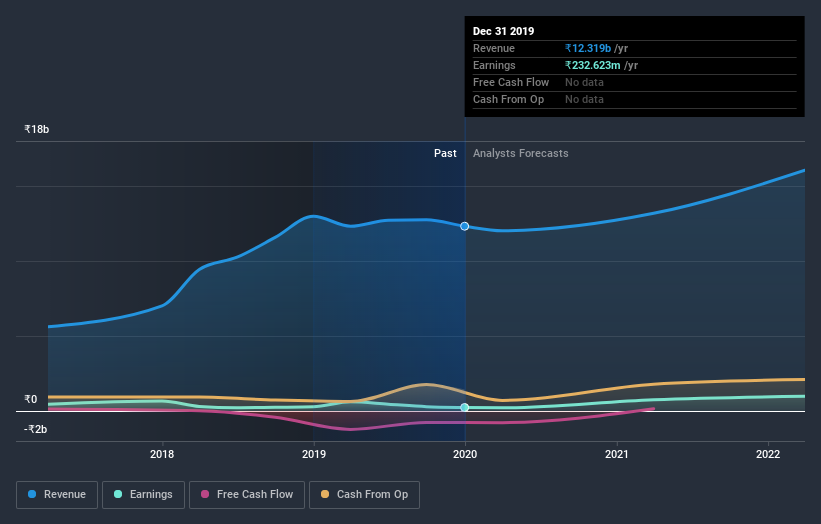The image size is (821, 524).
Task: Click the 2018 x-axis label
Action: [x=162, y=454]
